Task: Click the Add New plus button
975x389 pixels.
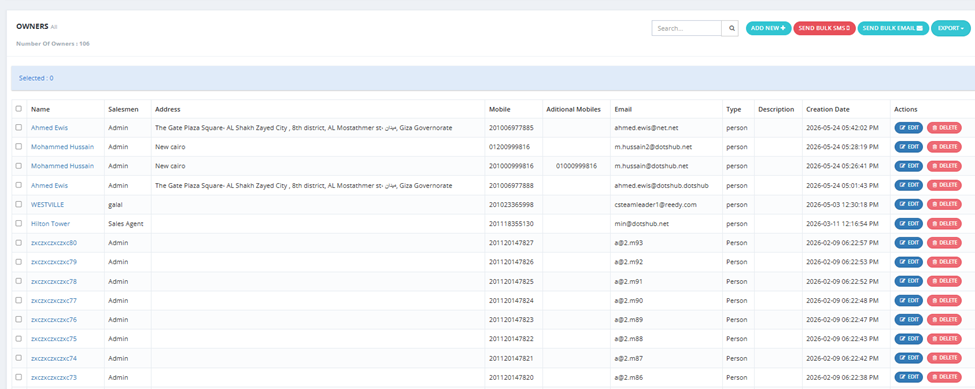Action: 768,28
